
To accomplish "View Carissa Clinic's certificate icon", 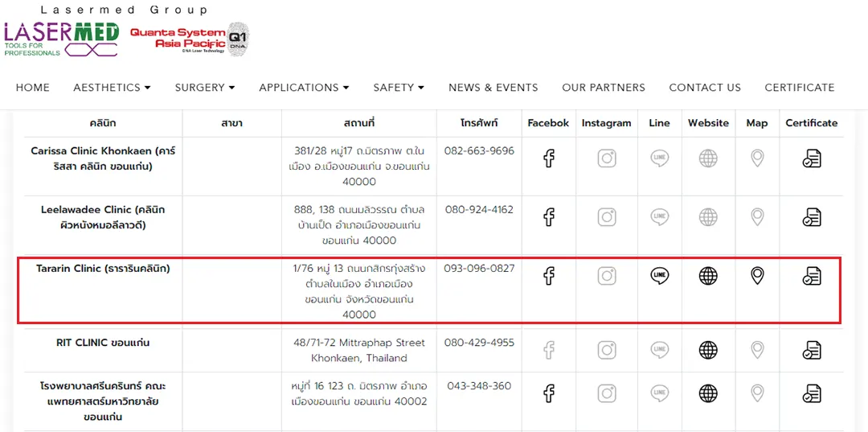I will coord(812,158).
